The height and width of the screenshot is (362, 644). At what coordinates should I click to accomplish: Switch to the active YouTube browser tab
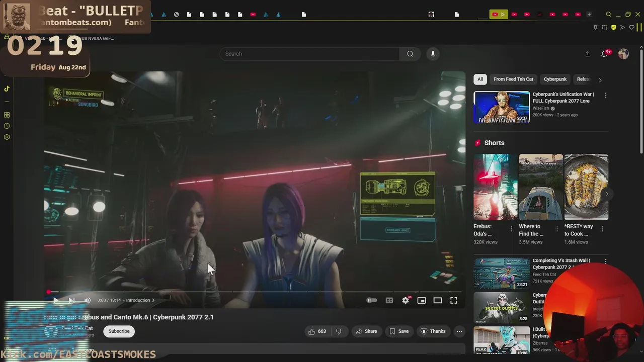point(498,15)
